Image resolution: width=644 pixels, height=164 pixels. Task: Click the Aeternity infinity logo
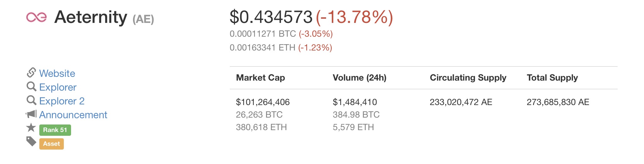(x=36, y=17)
